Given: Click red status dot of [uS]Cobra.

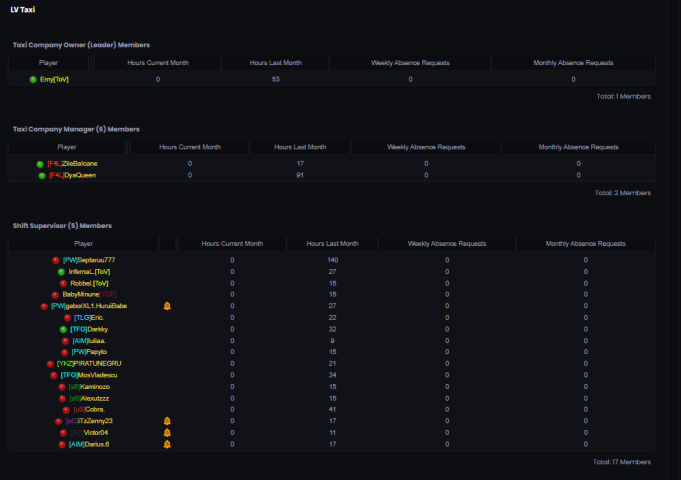Looking at the screenshot, I should click(x=66, y=410).
